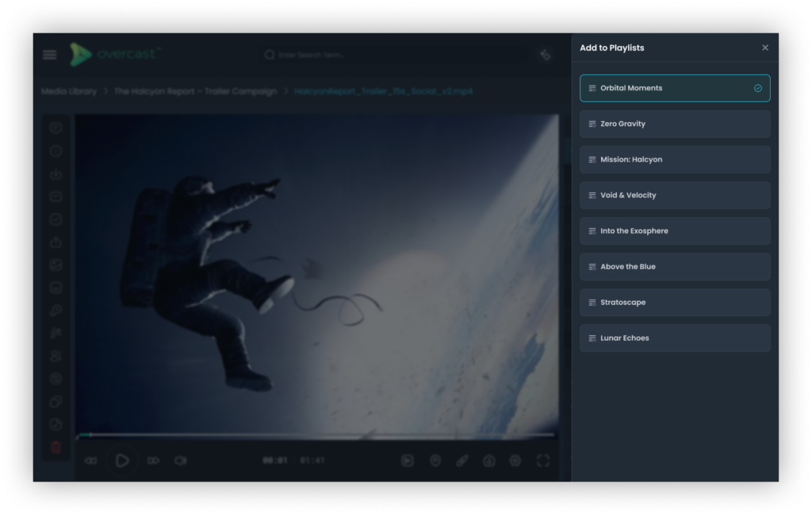
Task: Select the Mission: Halcyon playlist
Action: point(674,159)
